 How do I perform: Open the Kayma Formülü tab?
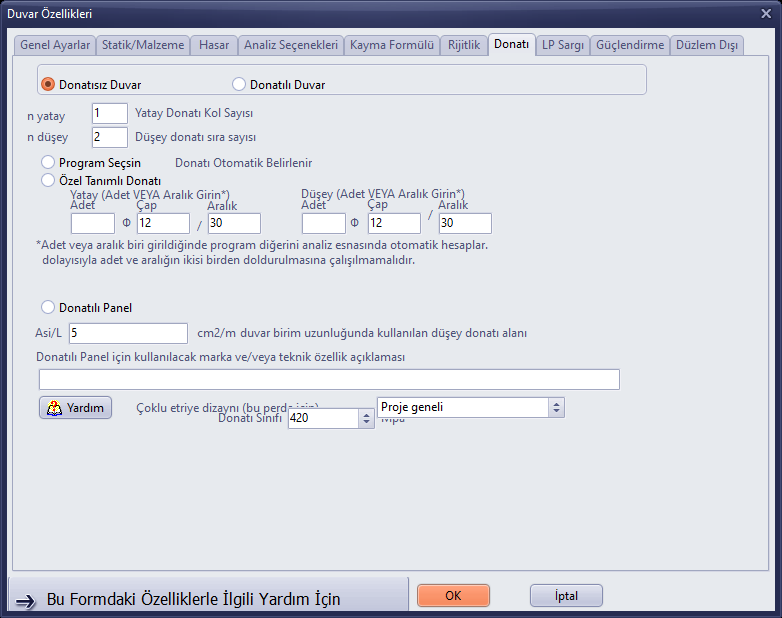pyautogui.click(x=391, y=45)
